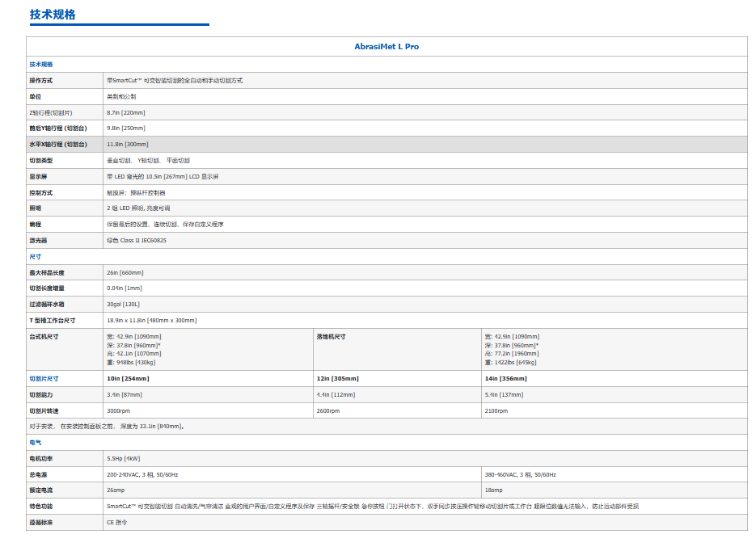Screen dimensions: 756x547
Task: Click the 水平X轴行程 (切割台) label
Action: (58, 144)
